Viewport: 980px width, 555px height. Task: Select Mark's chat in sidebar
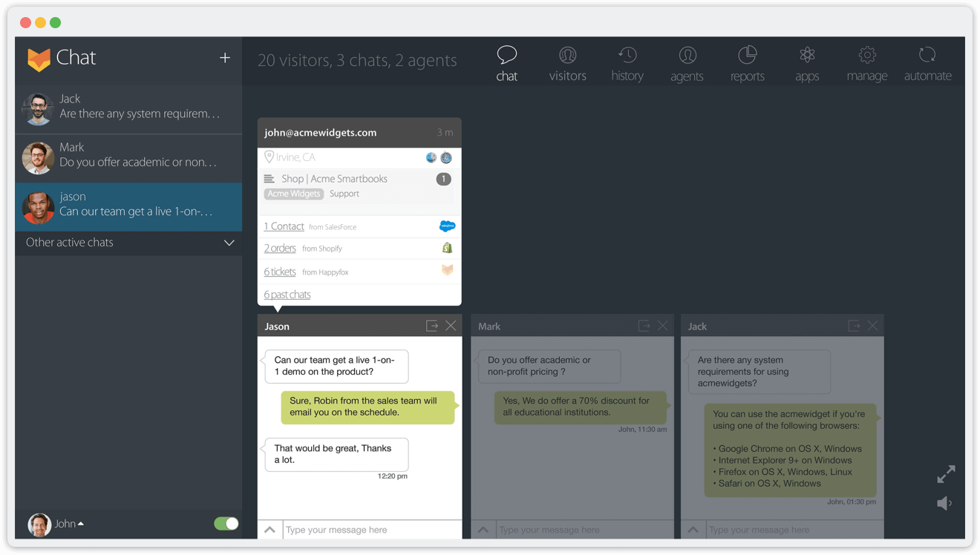pyautogui.click(x=128, y=158)
